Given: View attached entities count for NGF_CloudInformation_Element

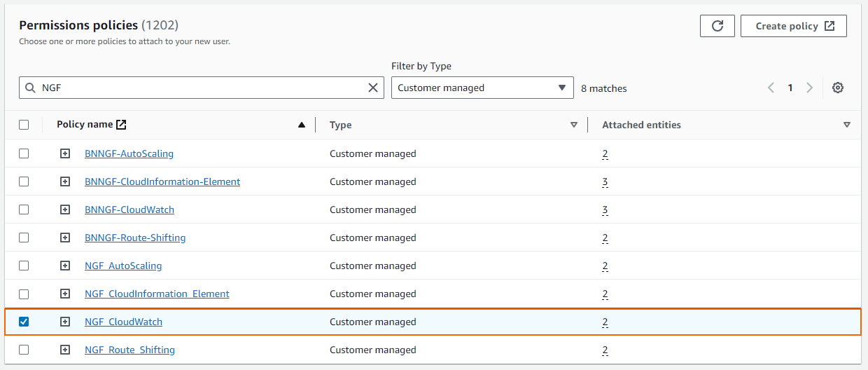Looking at the screenshot, I should [x=605, y=294].
